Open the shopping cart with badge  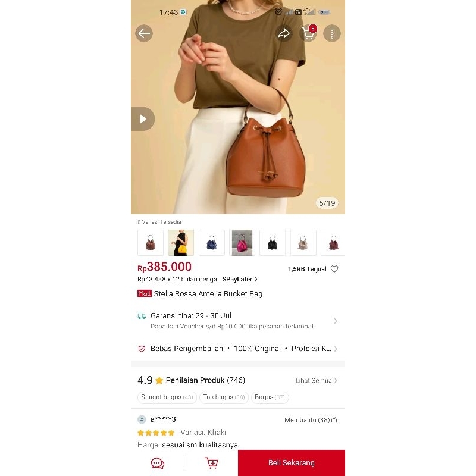pyautogui.click(x=308, y=33)
